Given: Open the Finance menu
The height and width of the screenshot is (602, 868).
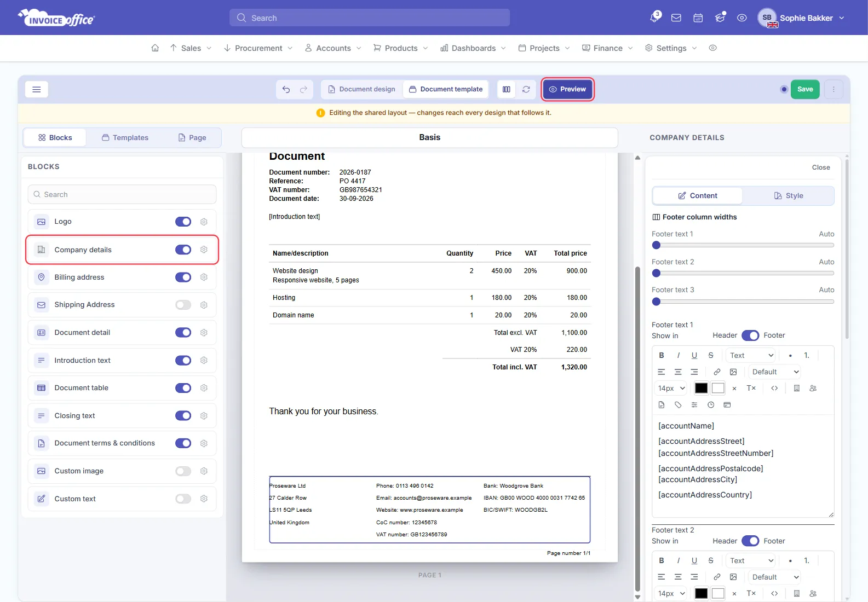Looking at the screenshot, I should point(607,48).
